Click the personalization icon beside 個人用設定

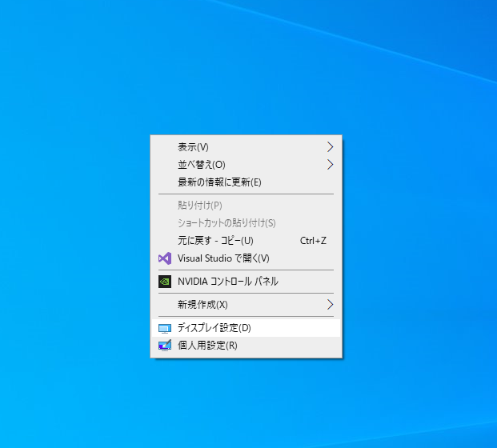point(164,346)
